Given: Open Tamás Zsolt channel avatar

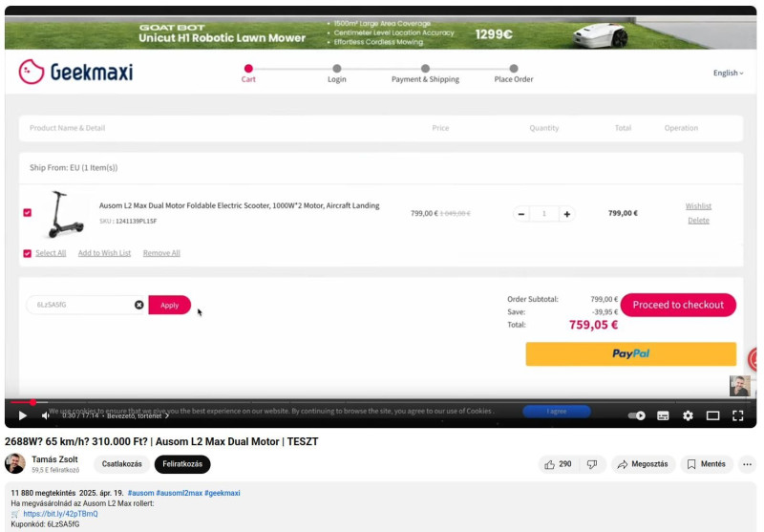Looking at the screenshot, I should click(15, 464).
